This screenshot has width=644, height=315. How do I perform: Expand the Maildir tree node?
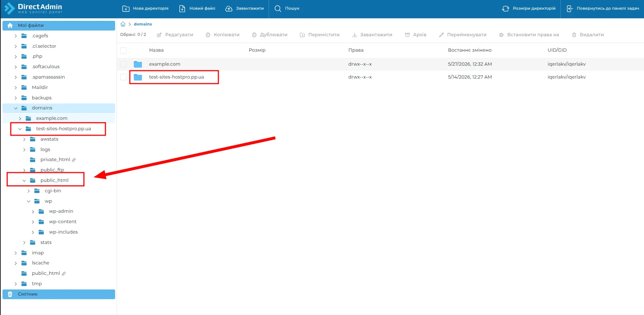tap(15, 88)
